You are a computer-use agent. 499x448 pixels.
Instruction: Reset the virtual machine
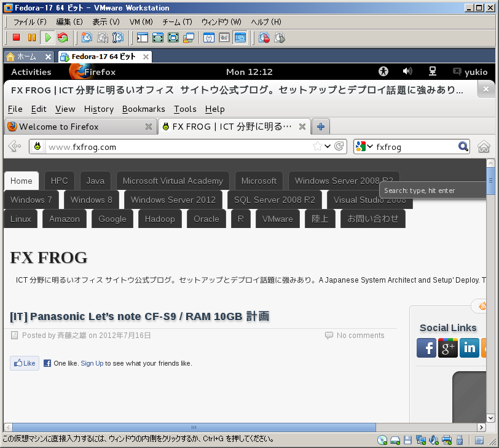point(63,37)
